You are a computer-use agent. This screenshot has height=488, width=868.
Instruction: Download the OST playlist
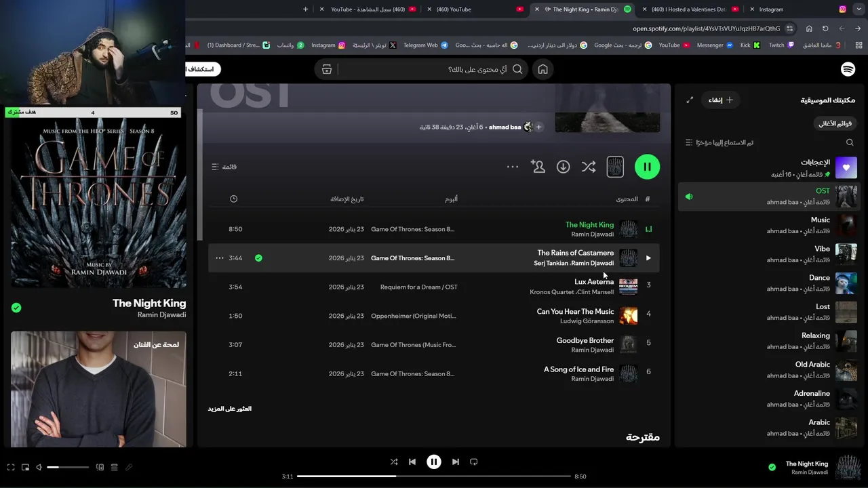563,167
